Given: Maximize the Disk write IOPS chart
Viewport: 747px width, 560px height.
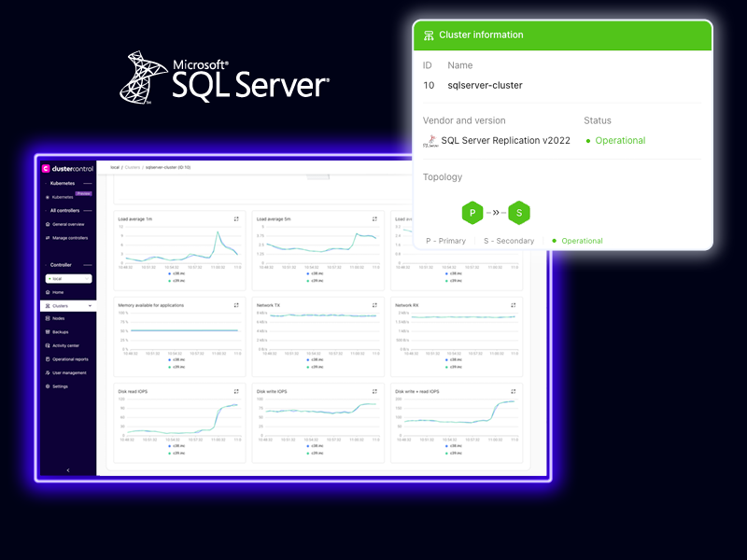Looking at the screenshot, I should 374,391.
